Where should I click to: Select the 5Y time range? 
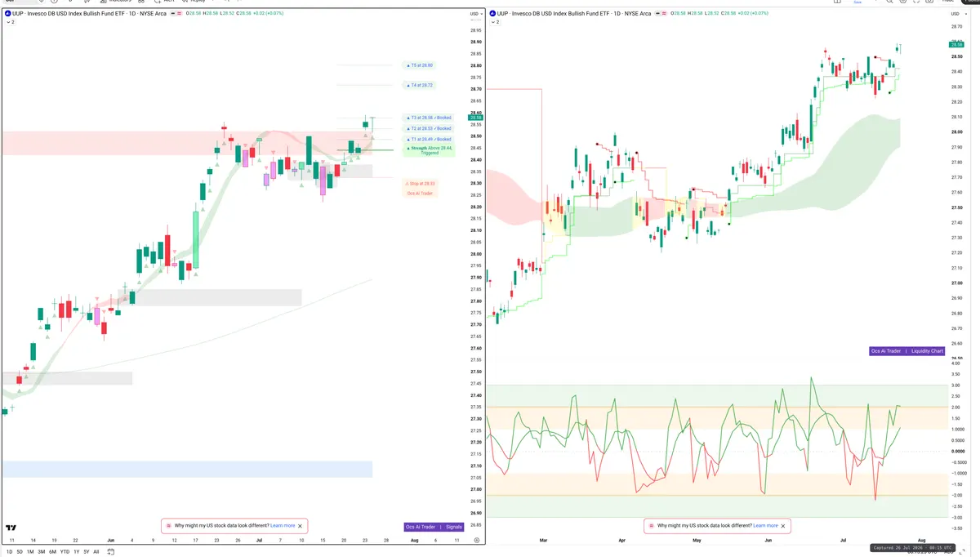[x=86, y=552]
